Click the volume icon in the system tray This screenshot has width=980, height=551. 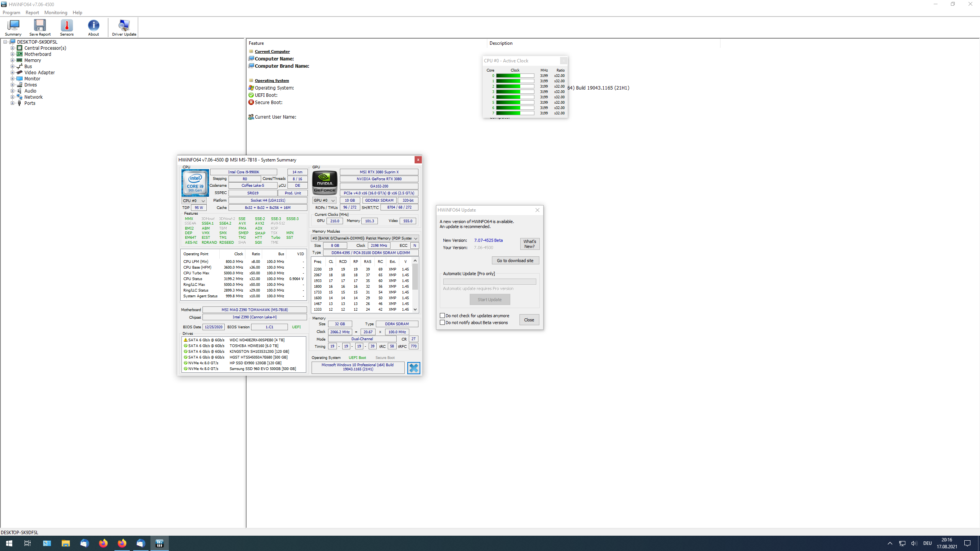(915, 543)
